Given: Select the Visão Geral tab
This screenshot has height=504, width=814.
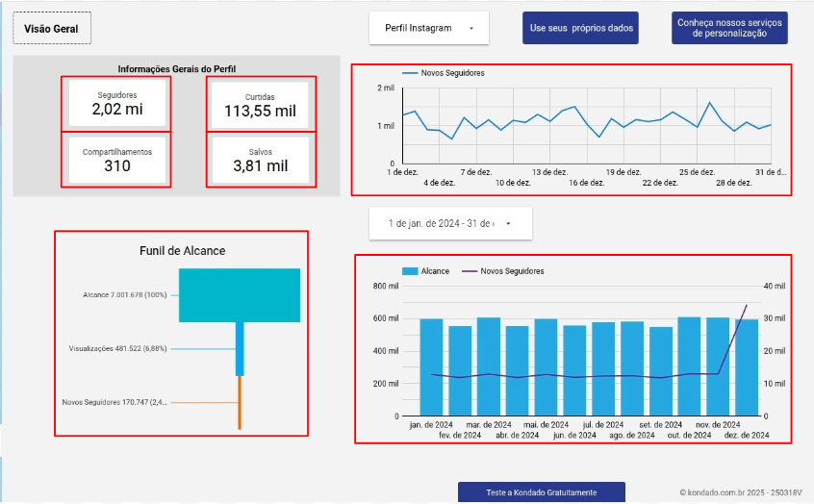Looking at the screenshot, I should pyautogui.click(x=52, y=29).
